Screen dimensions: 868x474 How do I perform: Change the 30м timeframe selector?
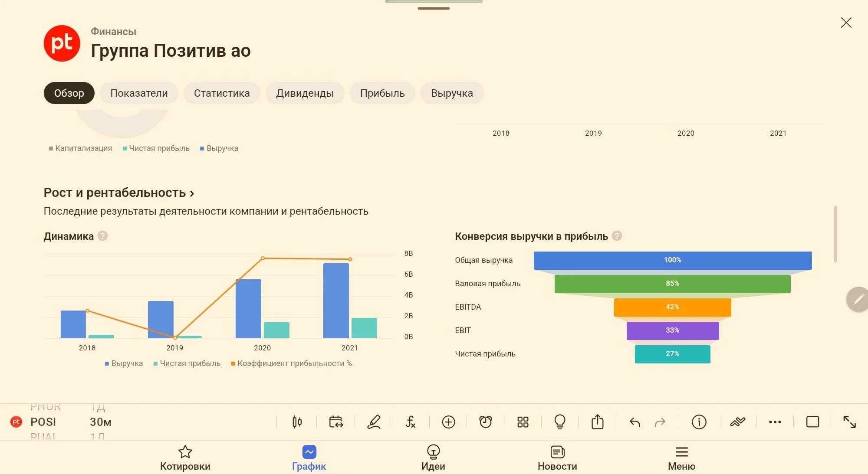point(101,422)
